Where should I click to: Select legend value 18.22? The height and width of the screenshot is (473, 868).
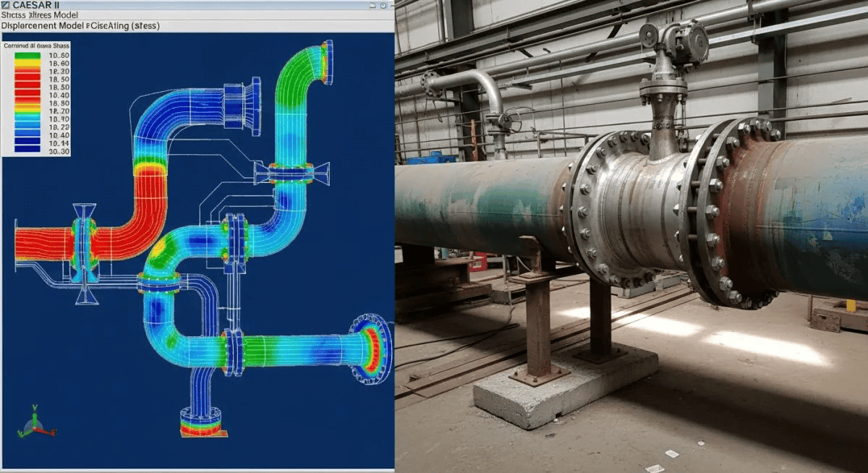click(x=59, y=127)
